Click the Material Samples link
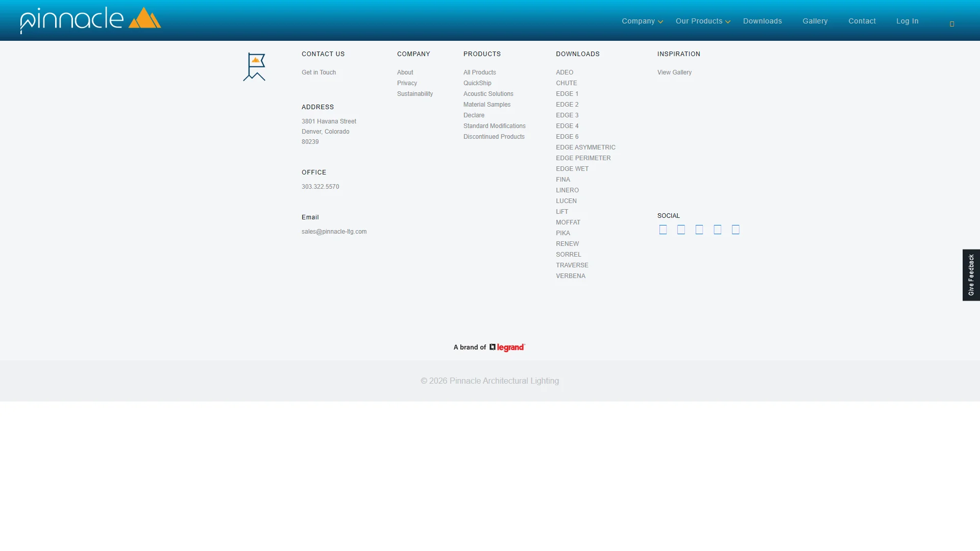Viewport: 980px width, 551px height. [x=486, y=105]
